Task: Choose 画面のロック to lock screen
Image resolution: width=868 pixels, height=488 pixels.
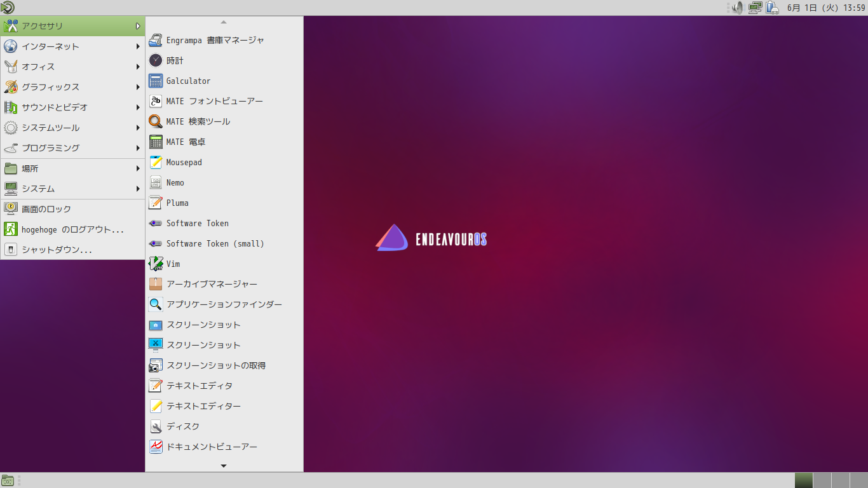Action: point(72,209)
